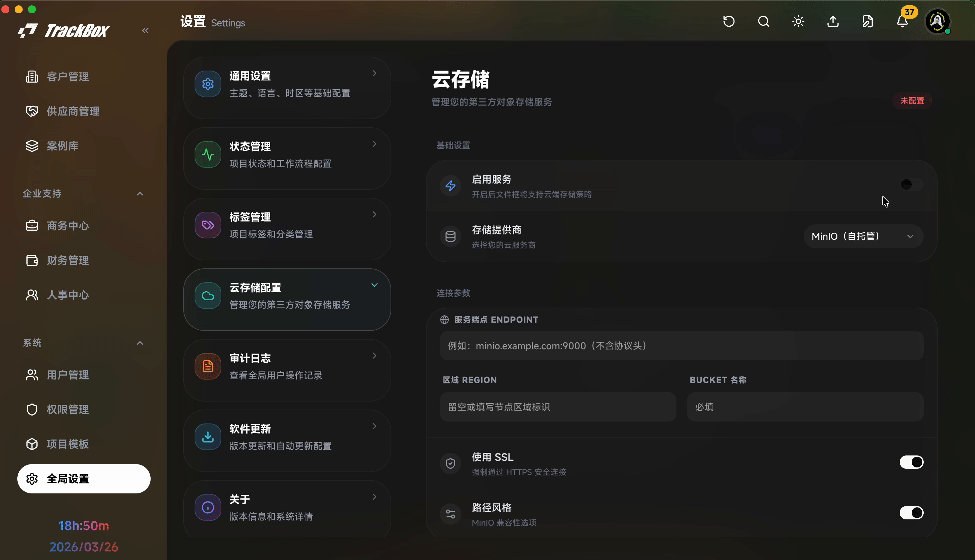This screenshot has width=975, height=560.
Task: Open 审计日志 card title
Action: pyautogui.click(x=250, y=359)
